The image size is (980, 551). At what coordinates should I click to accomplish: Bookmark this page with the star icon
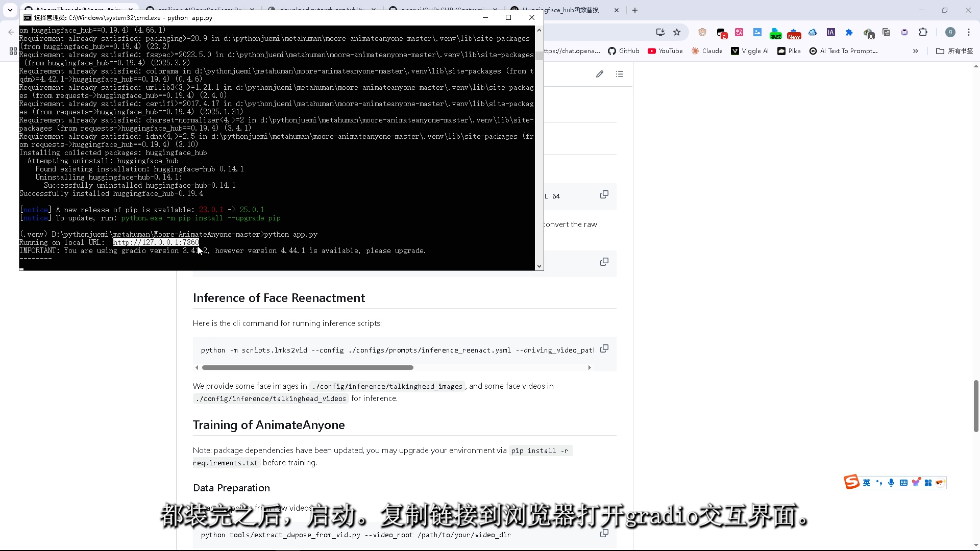677,32
